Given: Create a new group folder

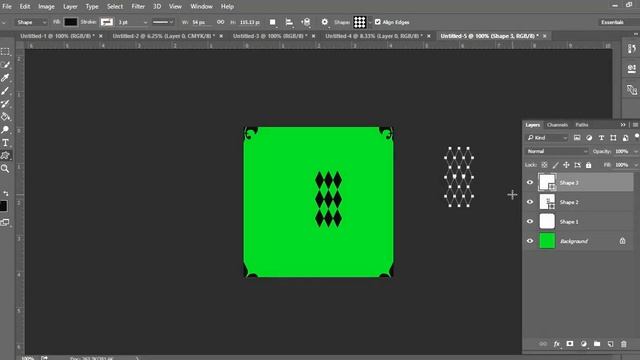Looking at the screenshot, I should (x=597, y=344).
